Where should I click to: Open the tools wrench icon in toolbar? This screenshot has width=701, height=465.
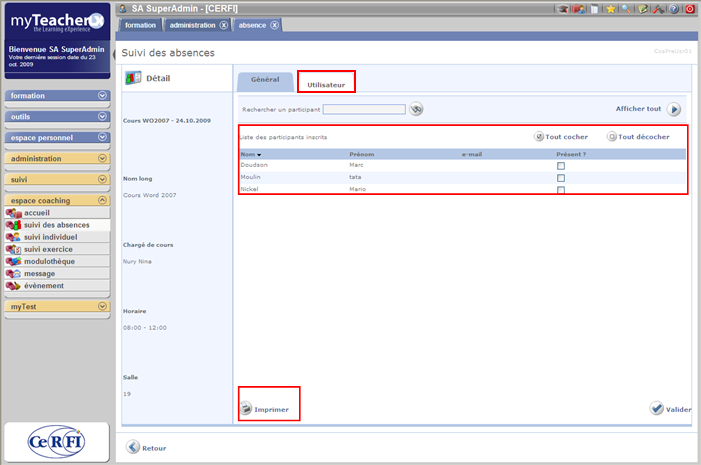(657, 8)
